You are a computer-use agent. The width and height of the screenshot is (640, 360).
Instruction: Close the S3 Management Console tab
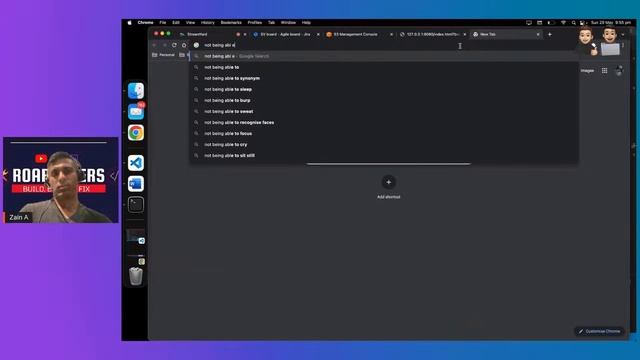[x=391, y=34]
